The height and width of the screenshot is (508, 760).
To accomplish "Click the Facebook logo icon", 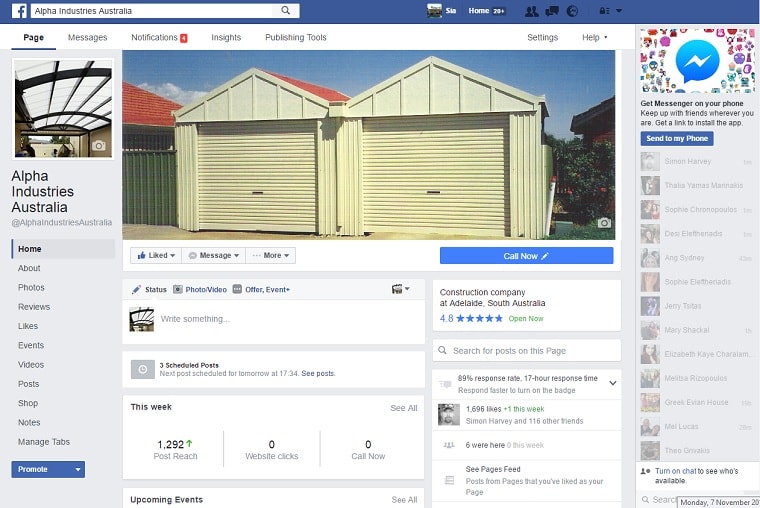I will 19,11.
